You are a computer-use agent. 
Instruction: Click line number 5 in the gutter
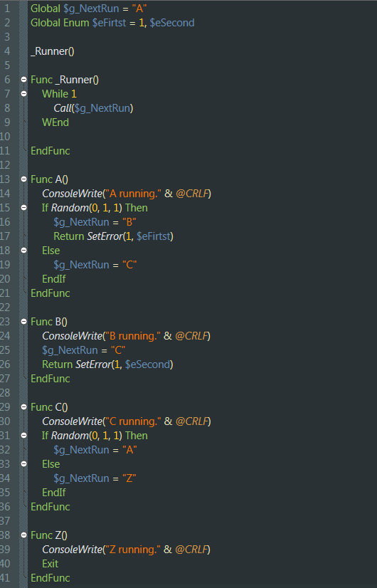tap(7, 65)
